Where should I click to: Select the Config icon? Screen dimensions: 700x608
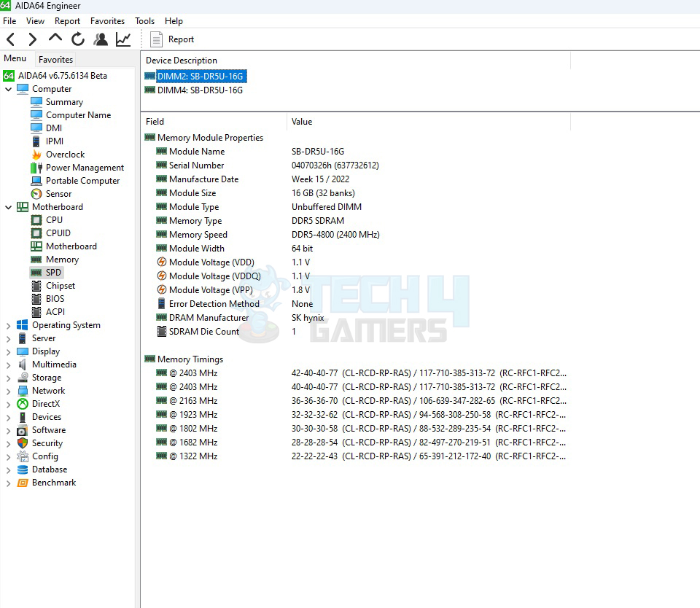[23, 456]
